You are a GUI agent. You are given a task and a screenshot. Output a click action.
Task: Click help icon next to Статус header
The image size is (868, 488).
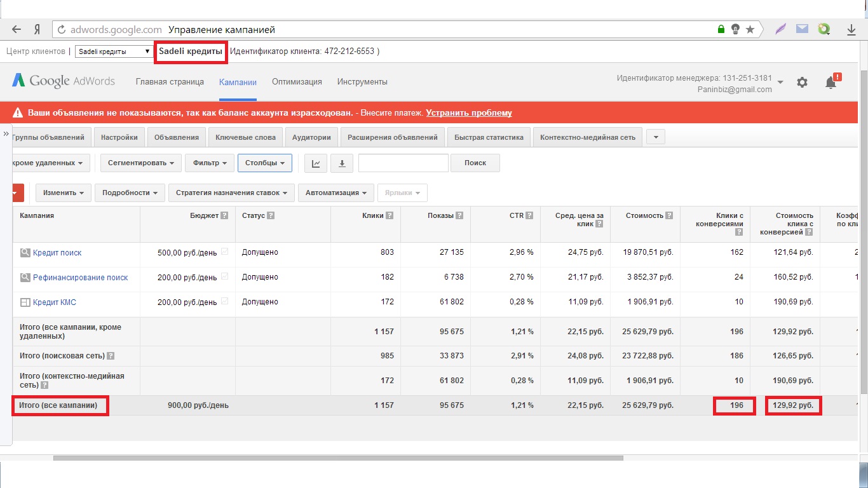pos(271,215)
